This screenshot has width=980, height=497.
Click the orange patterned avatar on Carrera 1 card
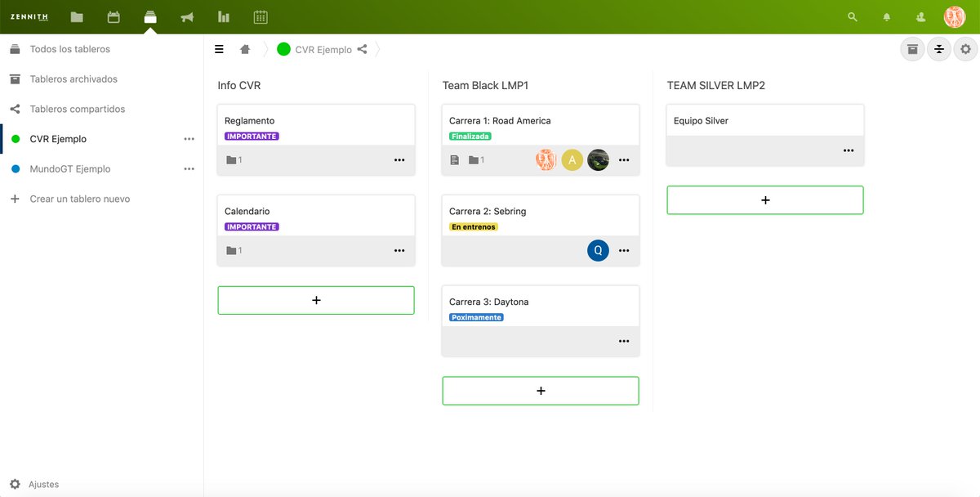[x=546, y=160]
